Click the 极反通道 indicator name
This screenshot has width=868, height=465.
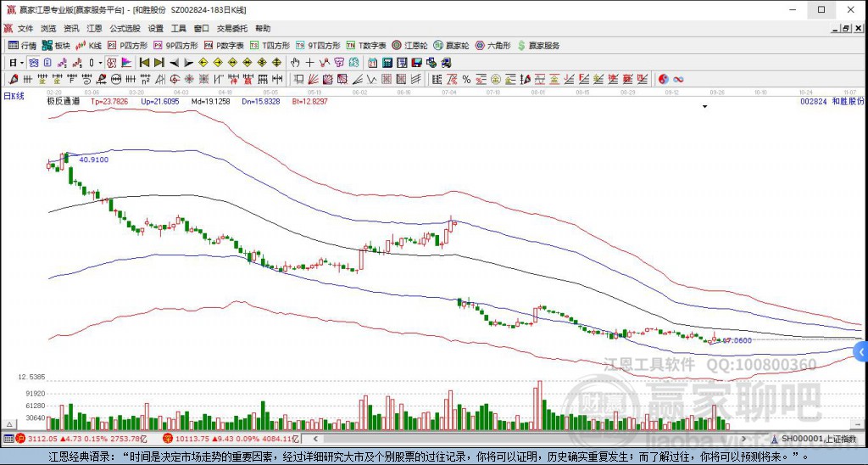pos(64,102)
